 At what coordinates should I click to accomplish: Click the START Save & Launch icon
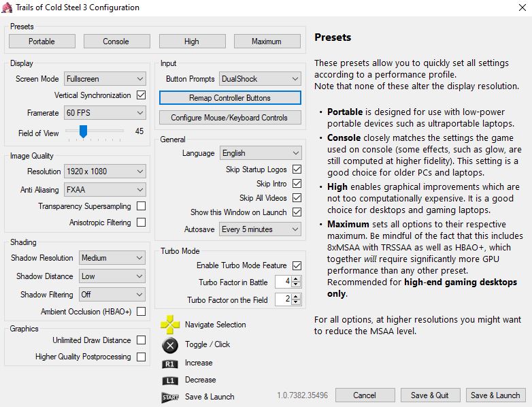click(170, 397)
